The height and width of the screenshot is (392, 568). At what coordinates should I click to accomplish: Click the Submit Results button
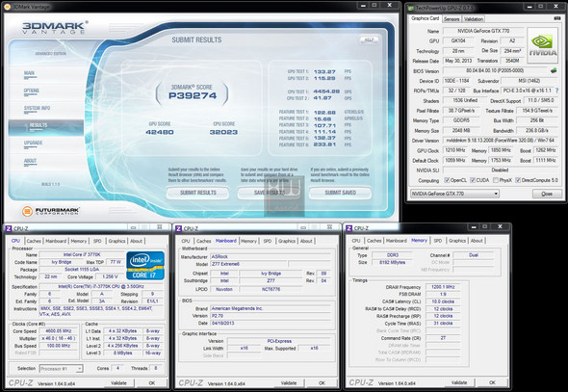[197, 193]
